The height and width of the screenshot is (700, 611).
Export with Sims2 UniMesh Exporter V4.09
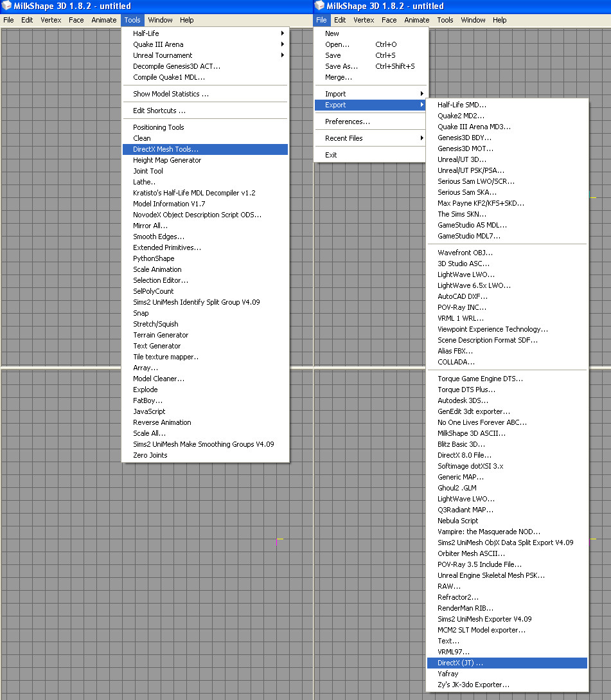(506, 619)
